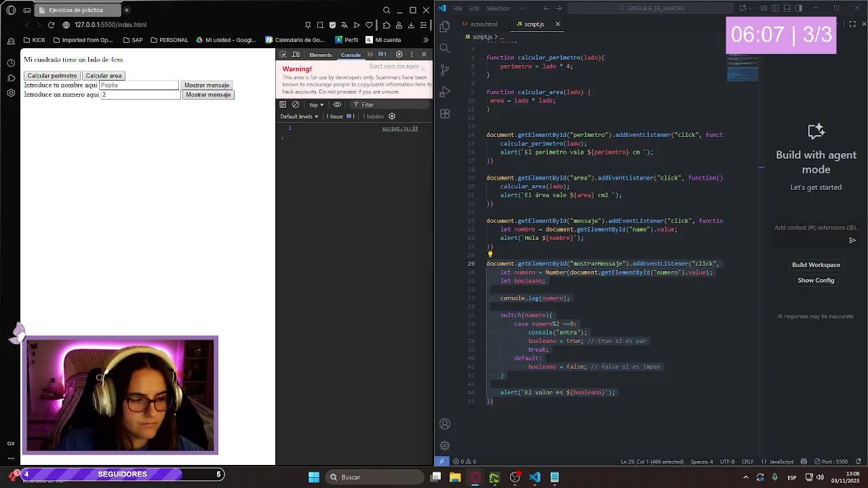This screenshot has height=488, width=868.
Task: Open the VS Code Search view
Action: click(445, 48)
